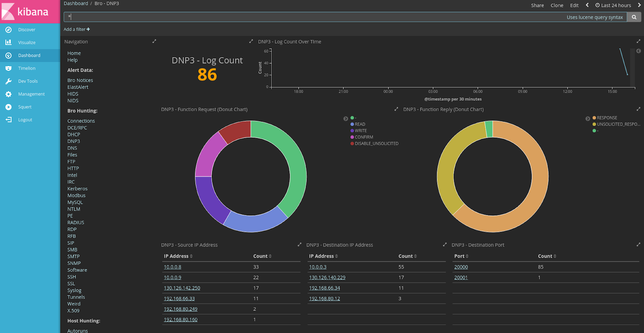
Task: Click the Dashboard sidebar icon
Action: click(x=8, y=55)
